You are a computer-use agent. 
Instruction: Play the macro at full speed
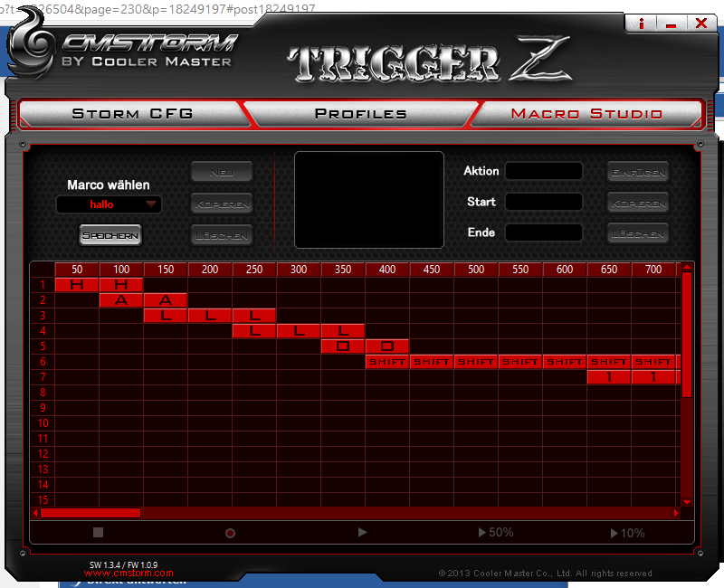[363, 532]
